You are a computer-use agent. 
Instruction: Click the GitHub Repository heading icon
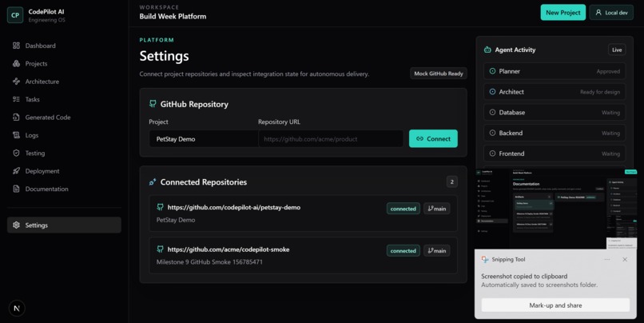pyautogui.click(x=153, y=104)
